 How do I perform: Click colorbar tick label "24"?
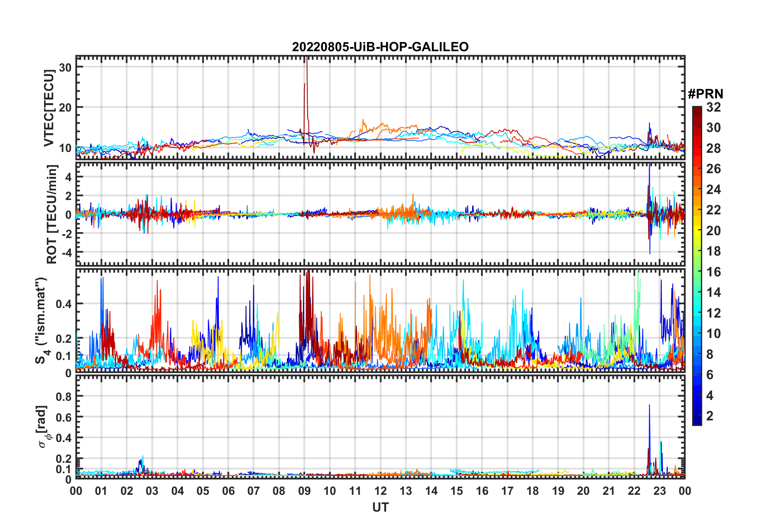pyautogui.click(x=713, y=190)
